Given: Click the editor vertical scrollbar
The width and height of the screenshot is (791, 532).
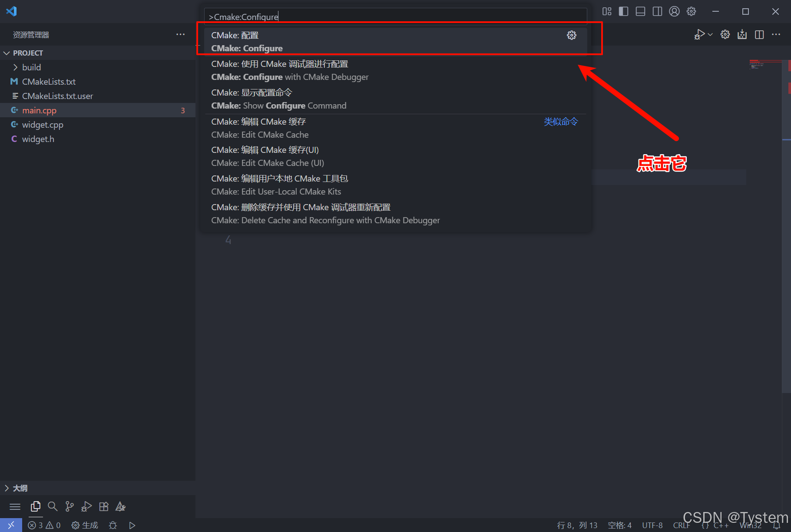Looking at the screenshot, I should [786, 226].
